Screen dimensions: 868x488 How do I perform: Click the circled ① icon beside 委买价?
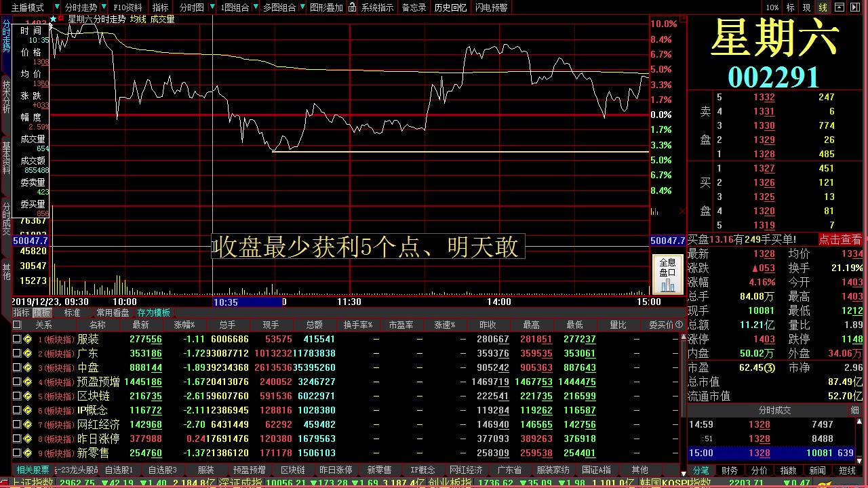point(679,325)
